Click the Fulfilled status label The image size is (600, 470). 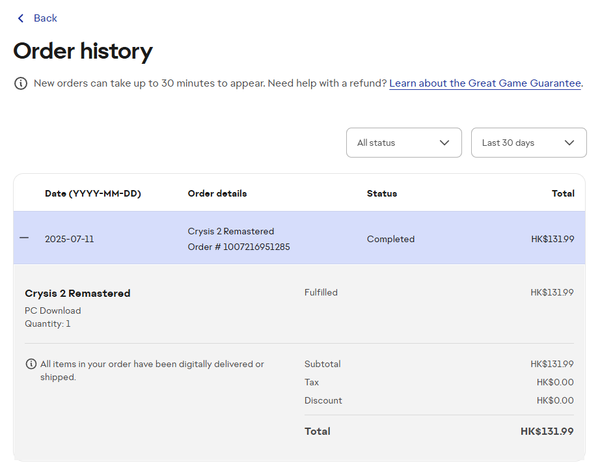coord(321,292)
